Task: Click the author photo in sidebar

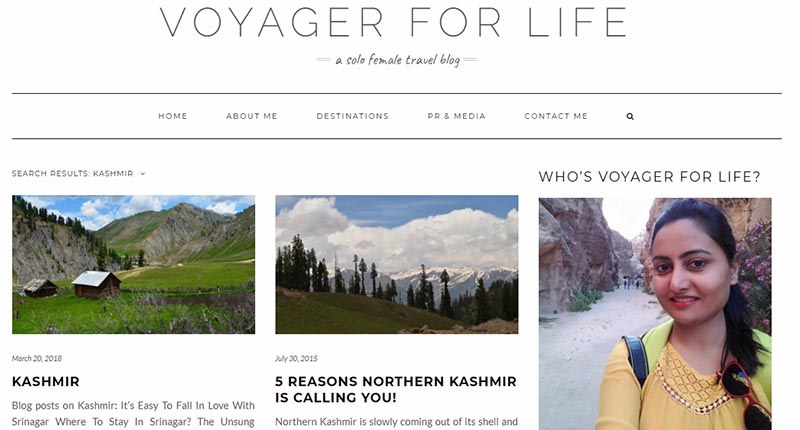Action: coord(655,314)
